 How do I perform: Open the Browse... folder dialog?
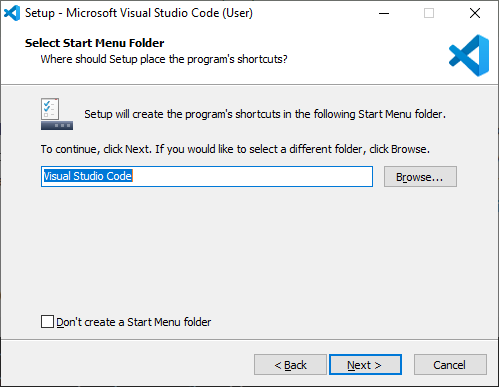tap(420, 177)
